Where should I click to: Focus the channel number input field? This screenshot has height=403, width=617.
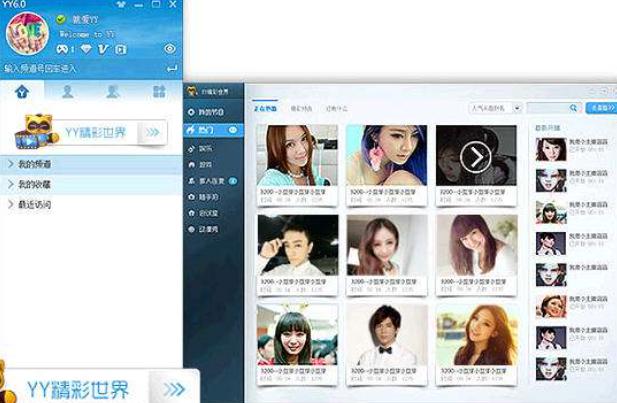click(x=83, y=68)
